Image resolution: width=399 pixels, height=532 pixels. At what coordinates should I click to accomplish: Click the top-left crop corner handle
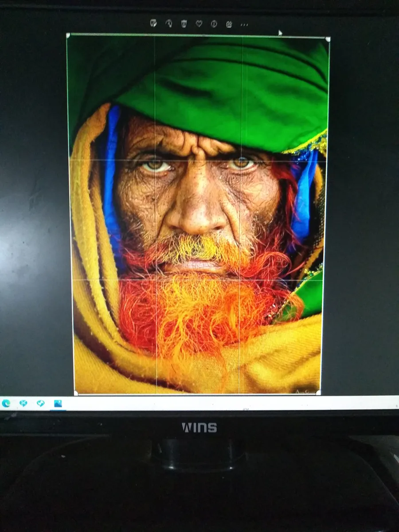[68, 35]
